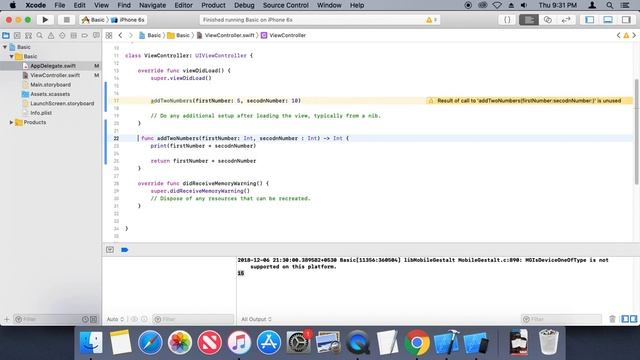
Task: Click the warning count in activity bar
Action: click(x=431, y=20)
